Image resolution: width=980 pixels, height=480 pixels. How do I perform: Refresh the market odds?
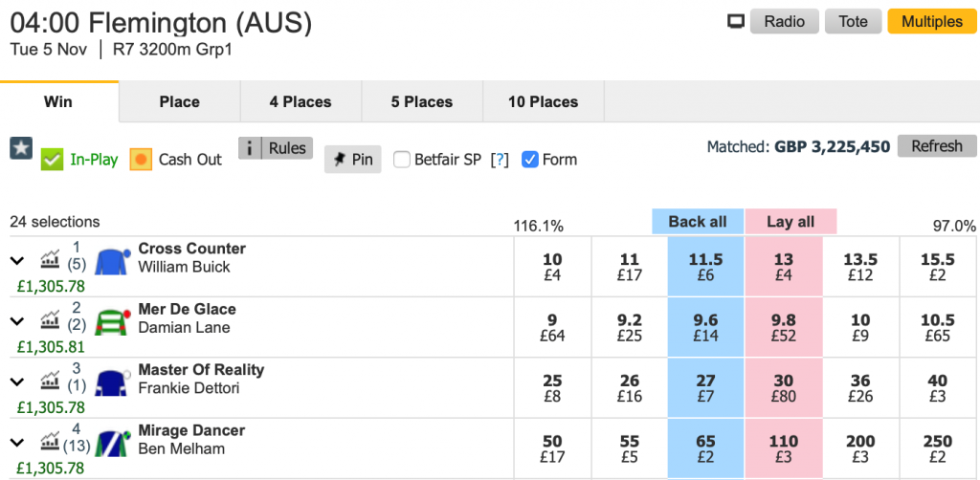936,146
